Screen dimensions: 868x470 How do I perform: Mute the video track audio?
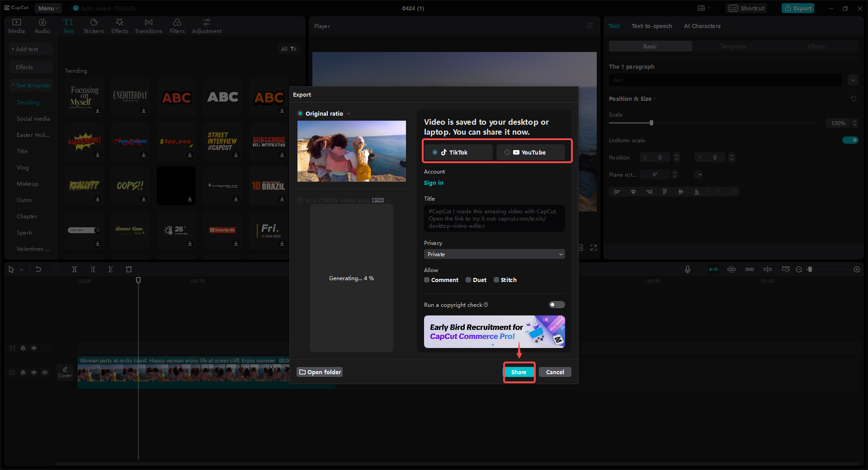pyautogui.click(x=45, y=372)
